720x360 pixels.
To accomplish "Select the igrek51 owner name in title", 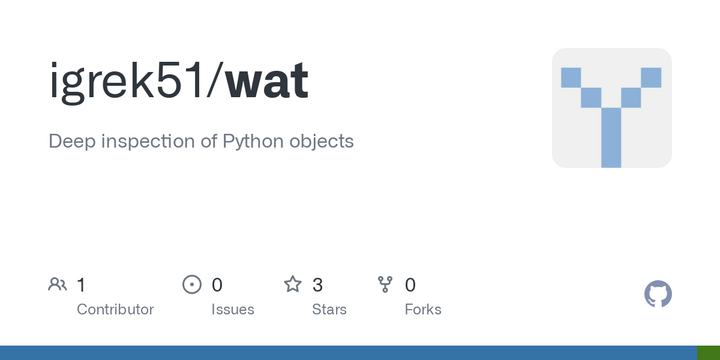I will [x=126, y=82].
